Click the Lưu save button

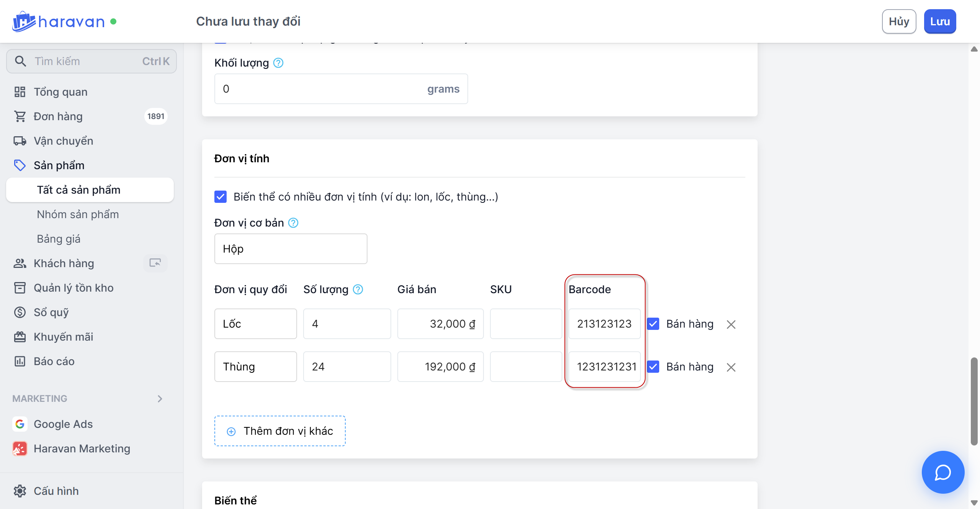pos(939,21)
